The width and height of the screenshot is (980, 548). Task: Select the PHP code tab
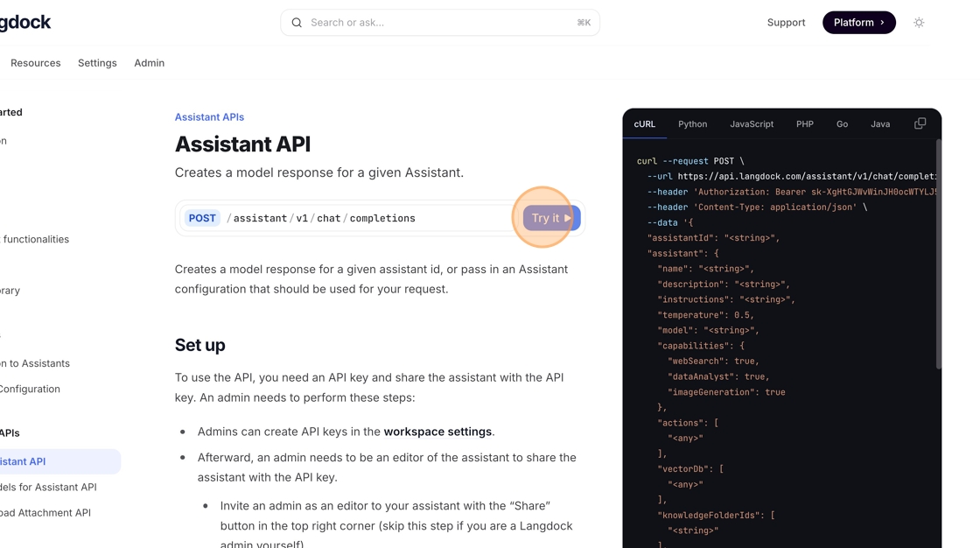[804, 124]
